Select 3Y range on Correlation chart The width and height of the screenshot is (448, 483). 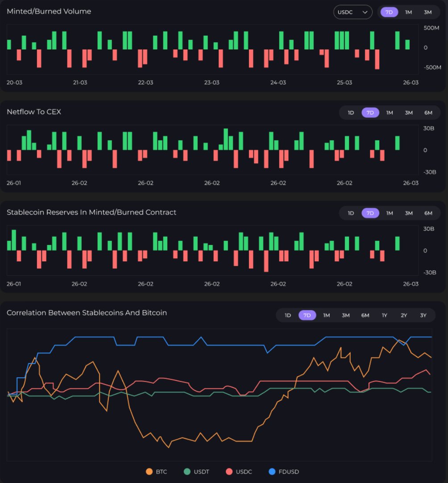coord(423,315)
